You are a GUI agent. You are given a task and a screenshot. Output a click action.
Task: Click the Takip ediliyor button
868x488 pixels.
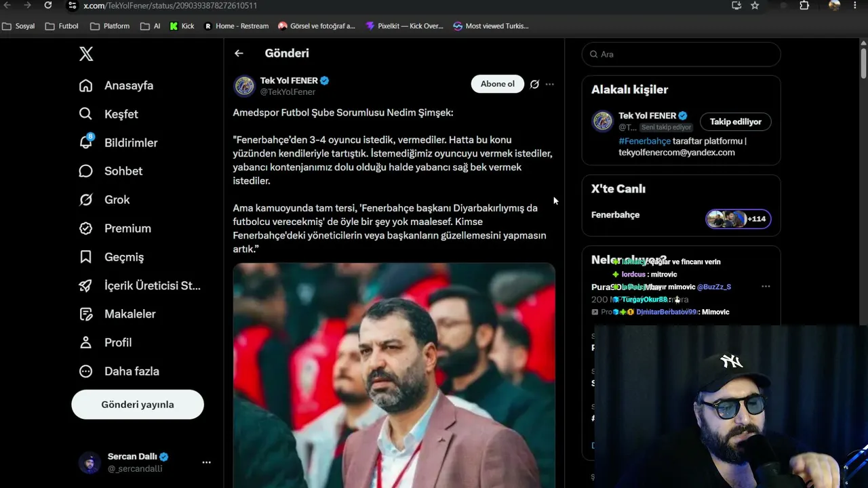click(x=736, y=122)
